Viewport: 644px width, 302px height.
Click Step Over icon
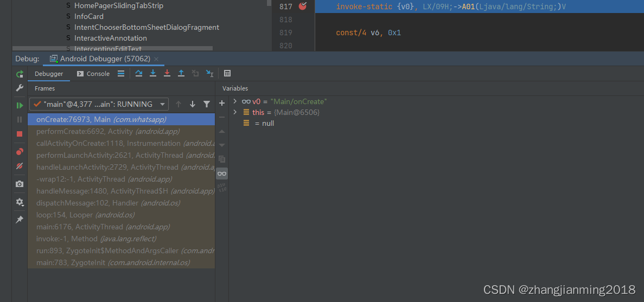[139, 73]
